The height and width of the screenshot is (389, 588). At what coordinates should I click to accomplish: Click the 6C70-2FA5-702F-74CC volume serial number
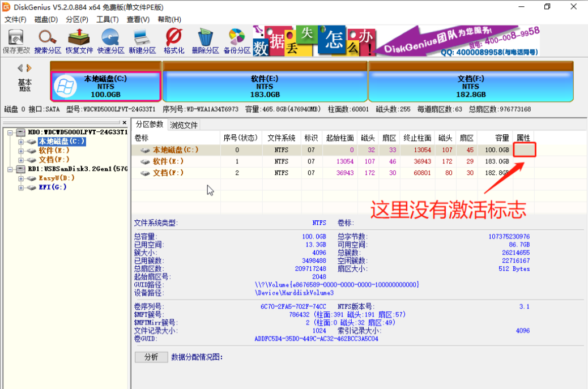pos(293,306)
